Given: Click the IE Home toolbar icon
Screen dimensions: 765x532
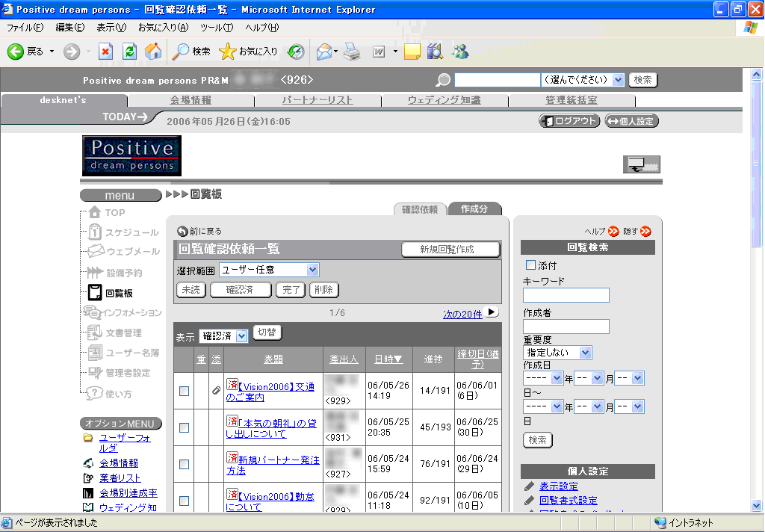Looking at the screenshot, I should pos(153,52).
